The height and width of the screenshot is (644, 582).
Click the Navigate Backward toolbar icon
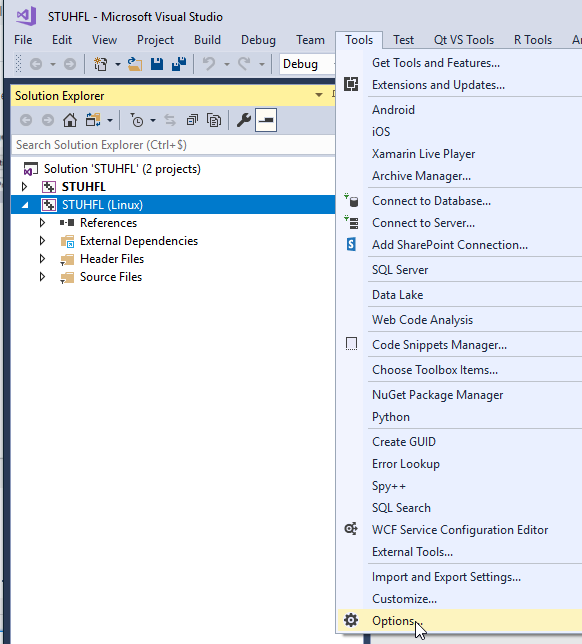point(36,64)
